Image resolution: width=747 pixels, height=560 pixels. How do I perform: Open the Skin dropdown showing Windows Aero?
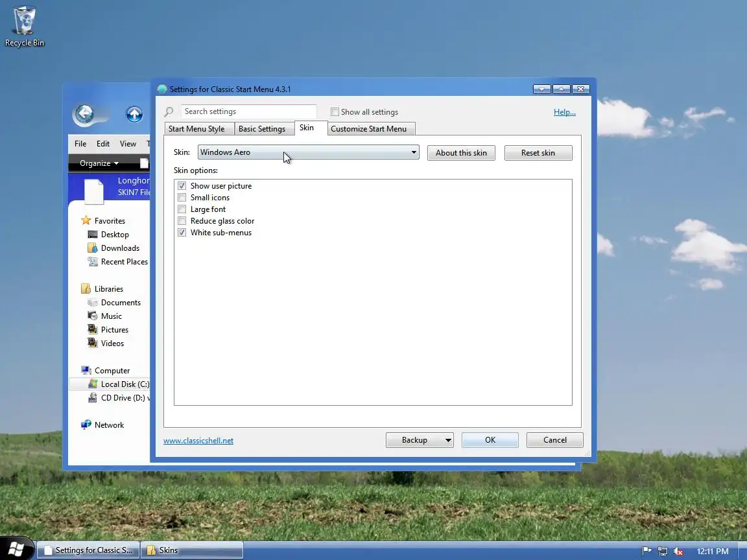tap(308, 152)
